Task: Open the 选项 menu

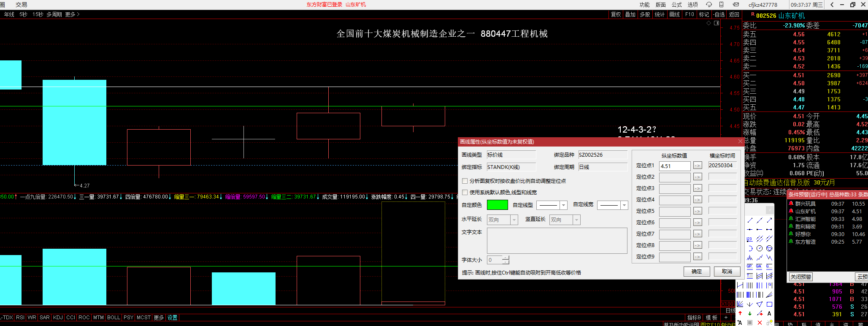Action: click(x=692, y=5)
